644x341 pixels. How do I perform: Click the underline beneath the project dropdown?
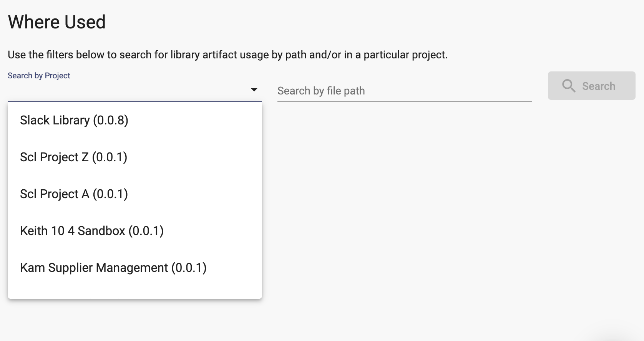tap(135, 102)
